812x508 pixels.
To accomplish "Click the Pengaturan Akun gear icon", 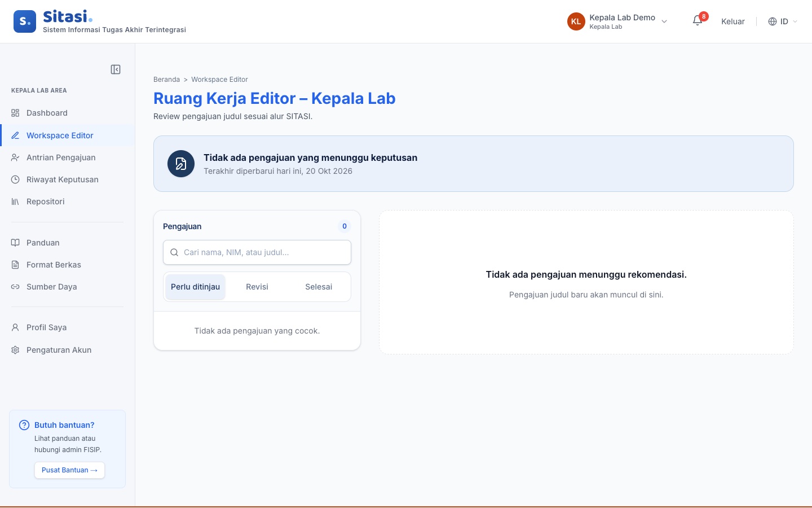I will pos(15,350).
